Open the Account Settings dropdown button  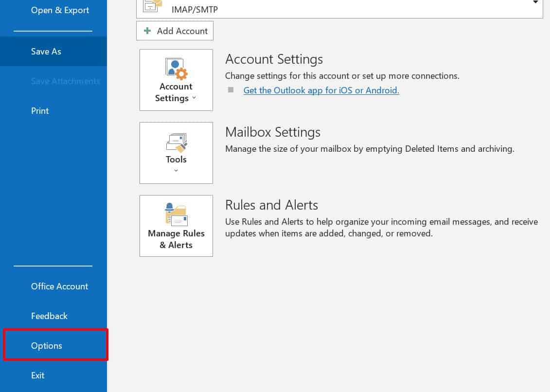tap(176, 80)
